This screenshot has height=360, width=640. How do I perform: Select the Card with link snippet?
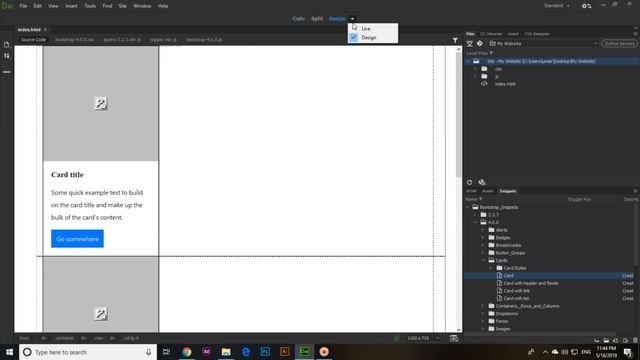click(517, 291)
